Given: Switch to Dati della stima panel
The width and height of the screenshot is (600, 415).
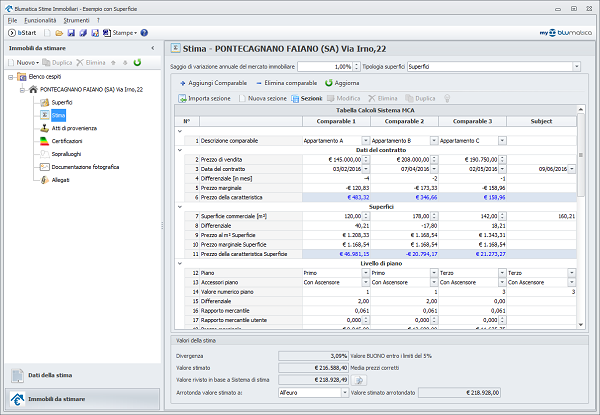Looking at the screenshot, I should pyautogui.click(x=50, y=375).
